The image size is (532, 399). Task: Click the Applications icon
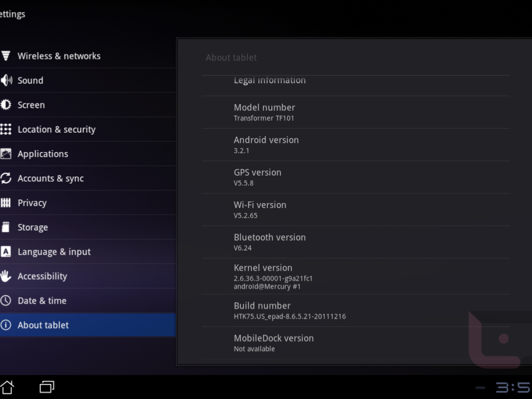point(6,154)
